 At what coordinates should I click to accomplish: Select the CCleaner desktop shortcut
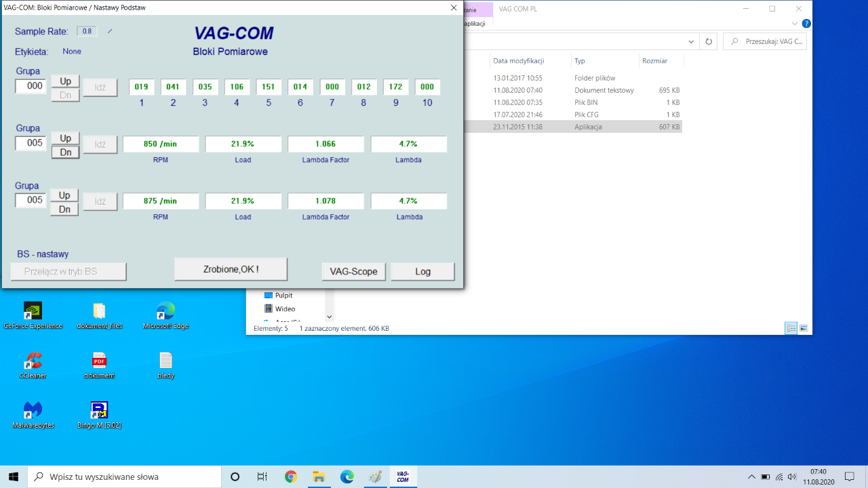33,365
